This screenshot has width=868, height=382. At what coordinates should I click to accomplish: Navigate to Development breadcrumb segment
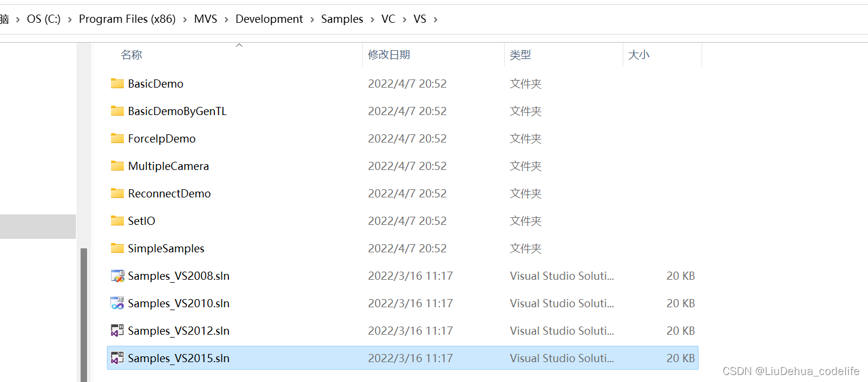tap(269, 19)
